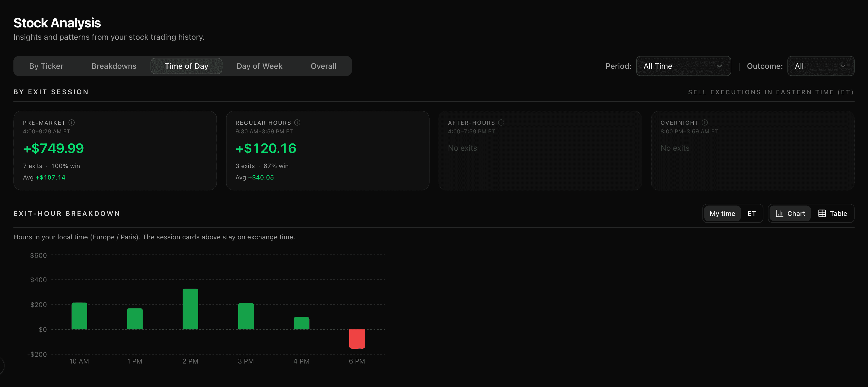868x387 pixels.
Task: Click the Regular Hours +$120.16 total
Action: tap(266, 148)
